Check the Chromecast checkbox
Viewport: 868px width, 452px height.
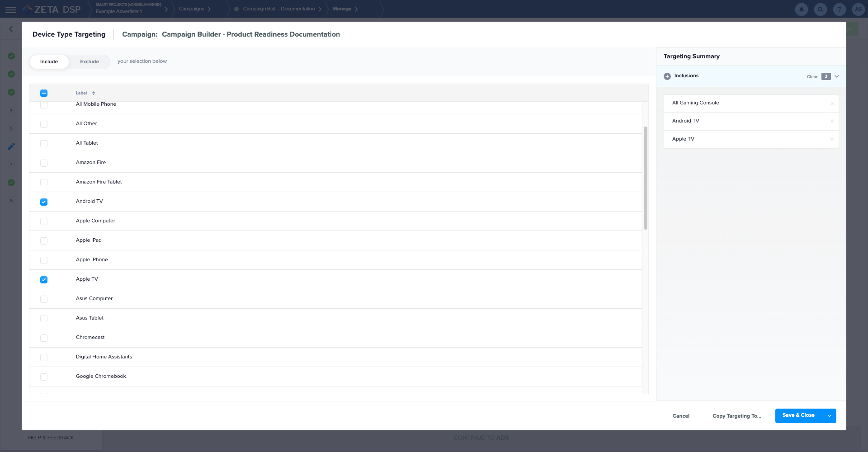44,338
